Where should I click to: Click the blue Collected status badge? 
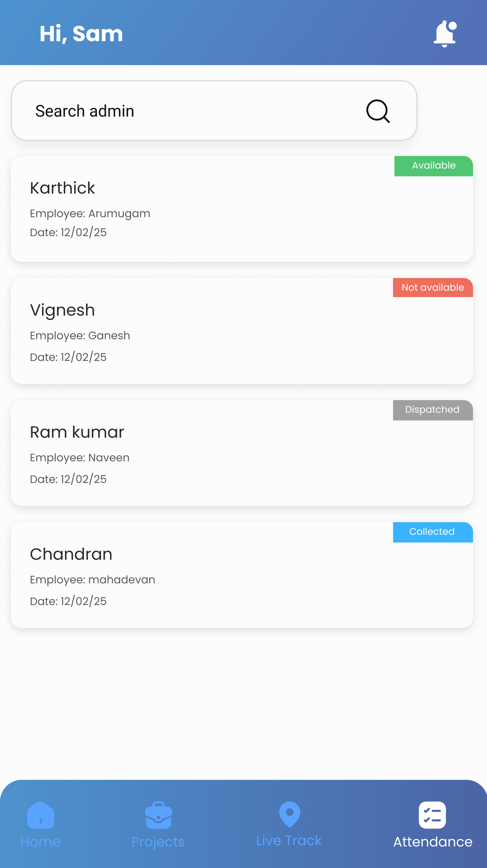coord(432,532)
